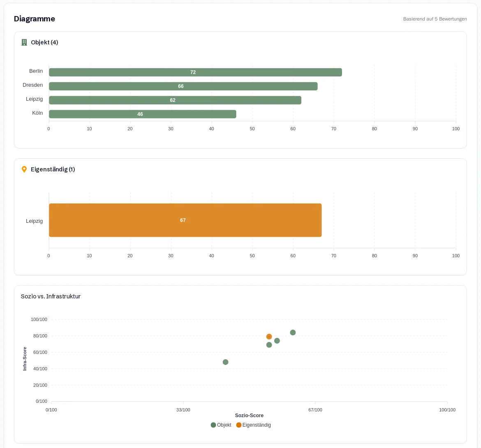Click the lowest green scatter point
Image resolution: width=481 pixels, height=448 pixels.
click(x=225, y=362)
